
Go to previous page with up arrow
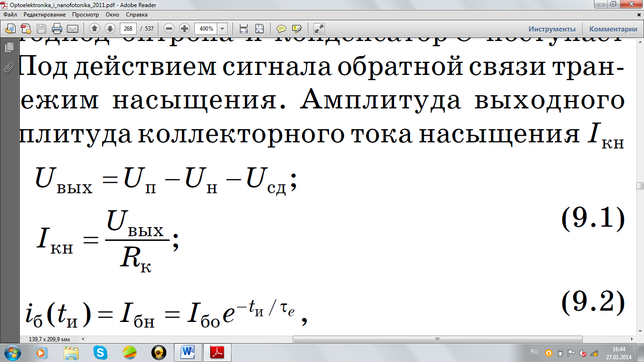[x=94, y=28]
